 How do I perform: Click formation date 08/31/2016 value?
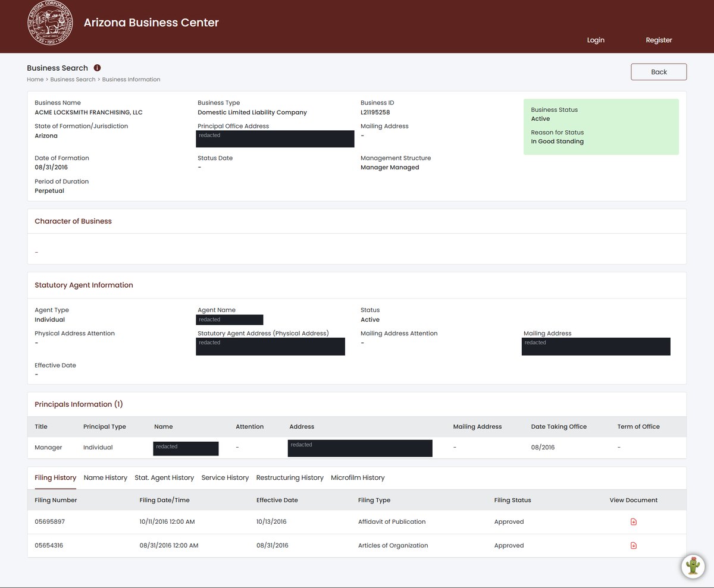point(50,168)
